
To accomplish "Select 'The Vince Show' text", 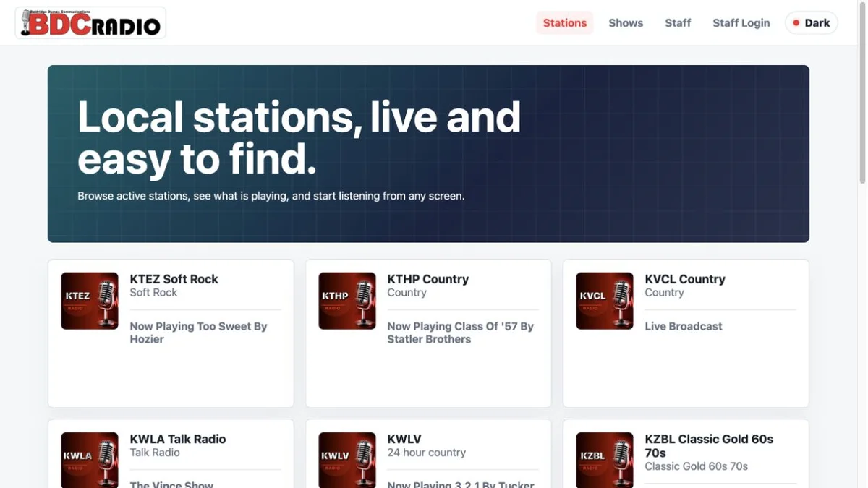I will click(171, 484).
